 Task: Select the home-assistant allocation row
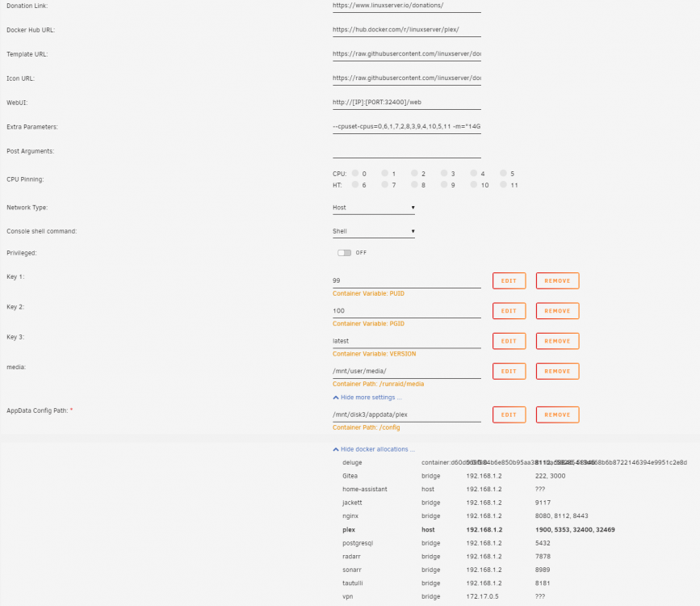point(444,490)
